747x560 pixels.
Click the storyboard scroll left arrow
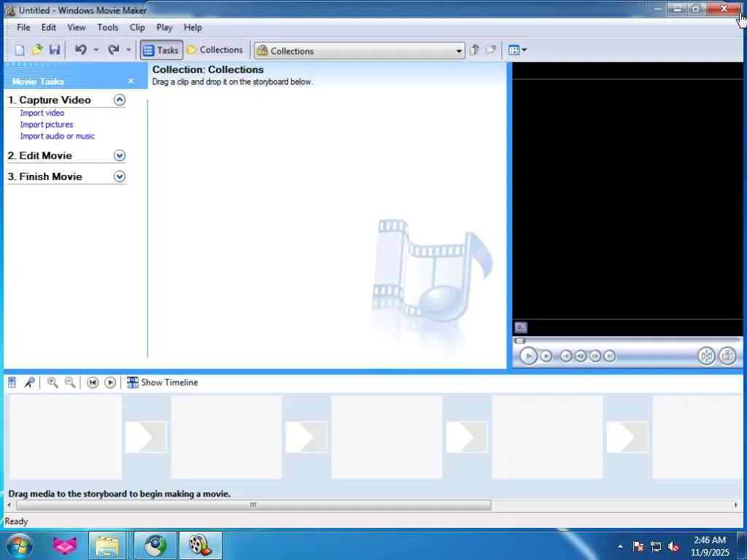click(9, 505)
